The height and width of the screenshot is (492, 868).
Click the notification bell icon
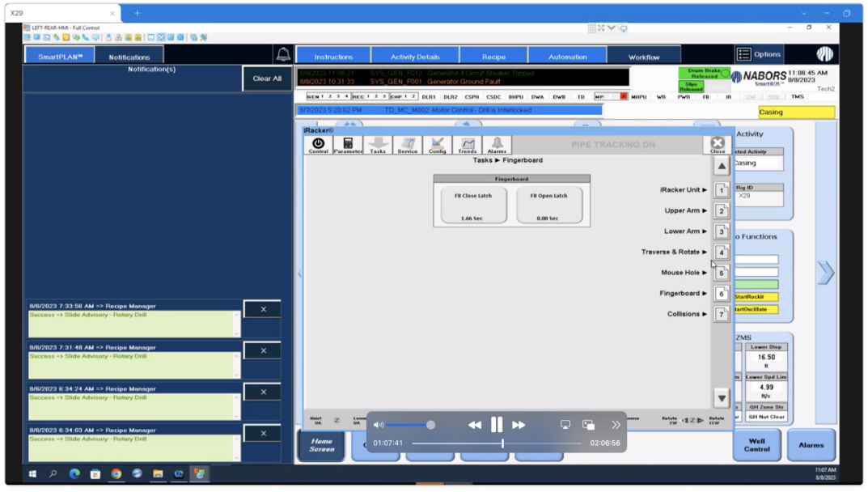click(283, 54)
